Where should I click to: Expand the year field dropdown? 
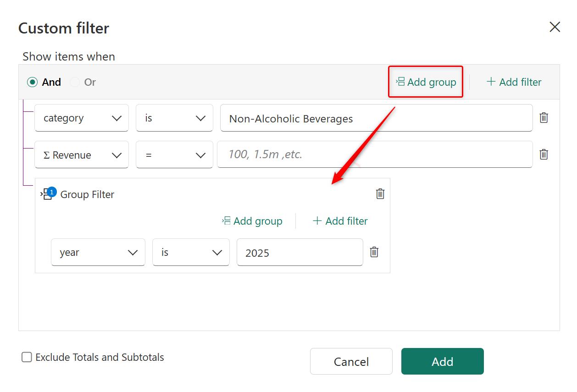click(98, 253)
